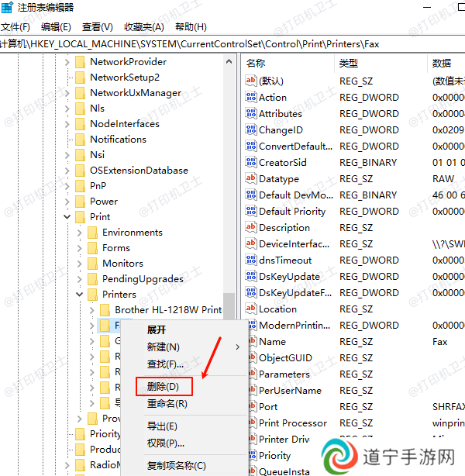The image size is (465, 476).
Task: Collapse the Print tree node
Action: point(67,217)
